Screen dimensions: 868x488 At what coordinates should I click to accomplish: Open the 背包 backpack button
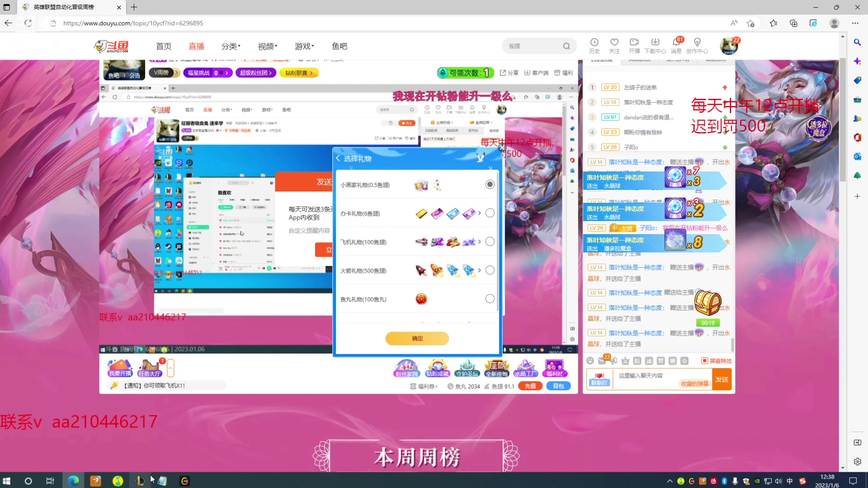coord(558,386)
